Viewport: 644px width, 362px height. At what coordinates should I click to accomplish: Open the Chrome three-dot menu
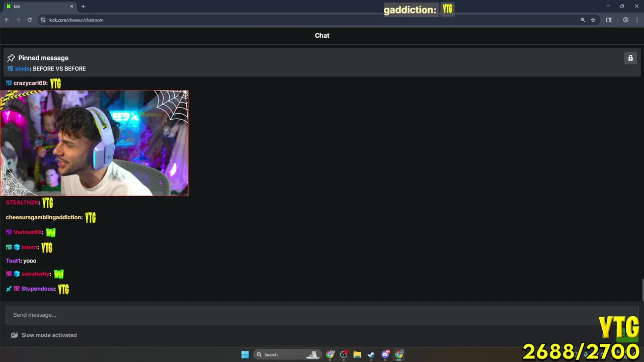[x=637, y=20]
